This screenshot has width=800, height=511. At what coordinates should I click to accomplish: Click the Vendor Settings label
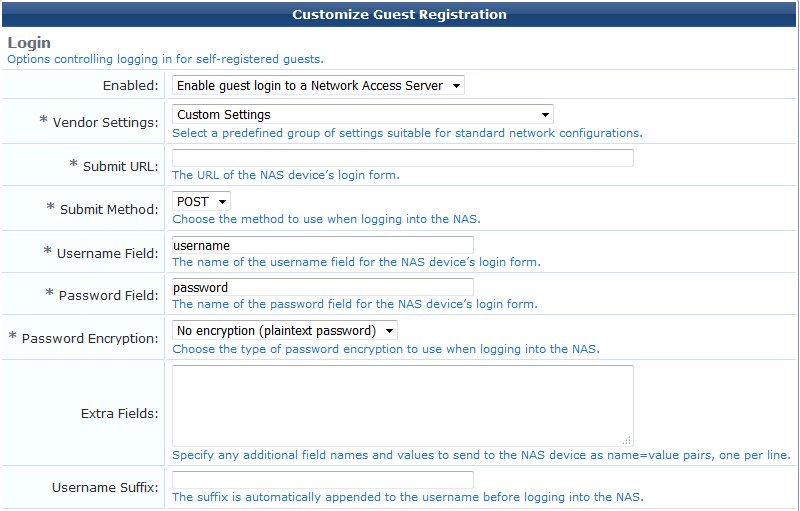[105, 123]
